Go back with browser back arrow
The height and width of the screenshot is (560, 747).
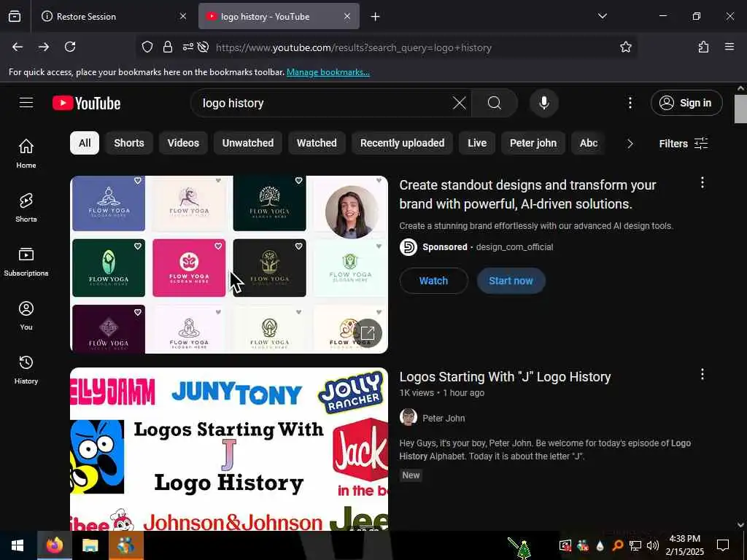point(18,47)
